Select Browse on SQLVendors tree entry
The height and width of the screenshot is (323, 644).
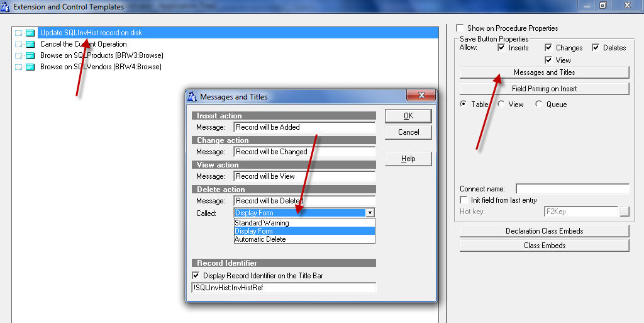[101, 67]
